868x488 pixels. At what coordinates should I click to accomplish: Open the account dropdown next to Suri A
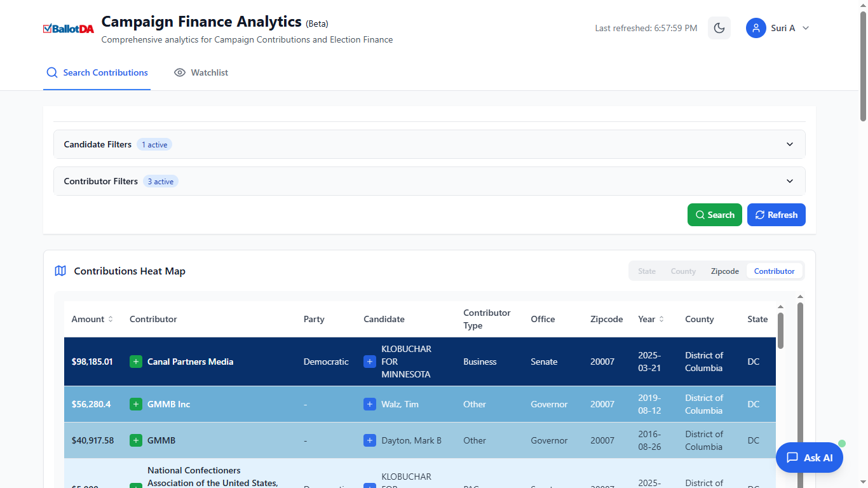click(804, 28)
